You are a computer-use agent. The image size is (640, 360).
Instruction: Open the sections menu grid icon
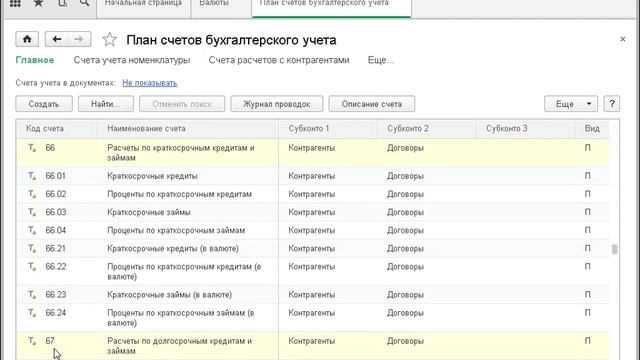click(15, 3)
